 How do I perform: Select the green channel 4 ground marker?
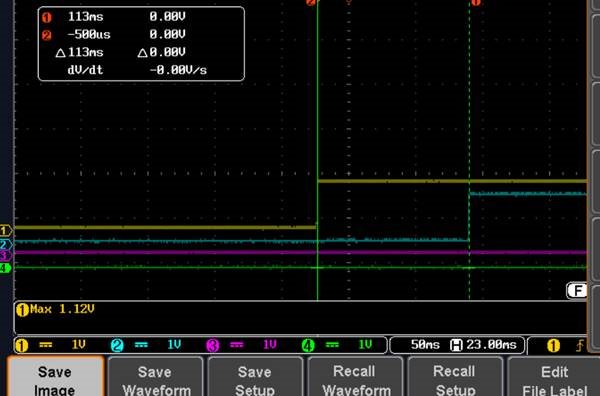point(5,268)
